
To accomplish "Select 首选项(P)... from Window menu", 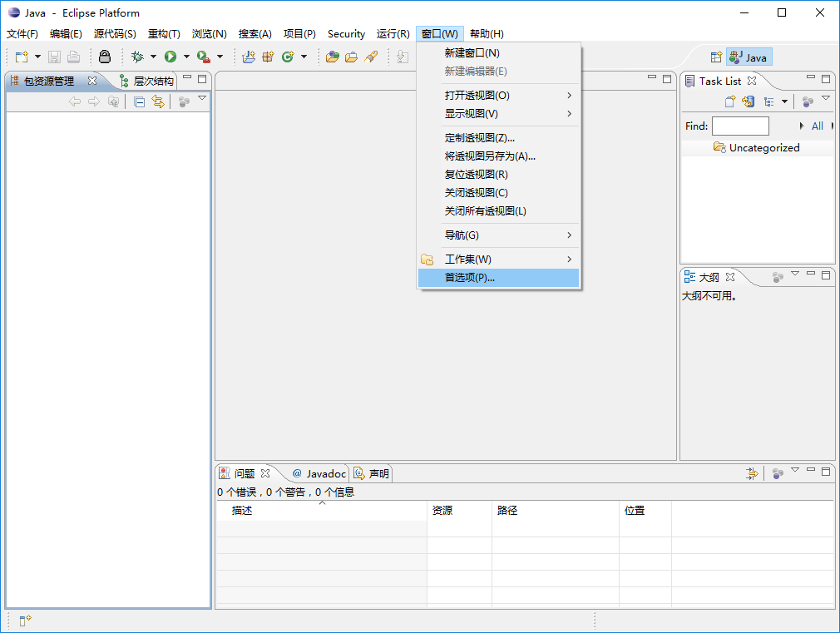I will point(498,278).
